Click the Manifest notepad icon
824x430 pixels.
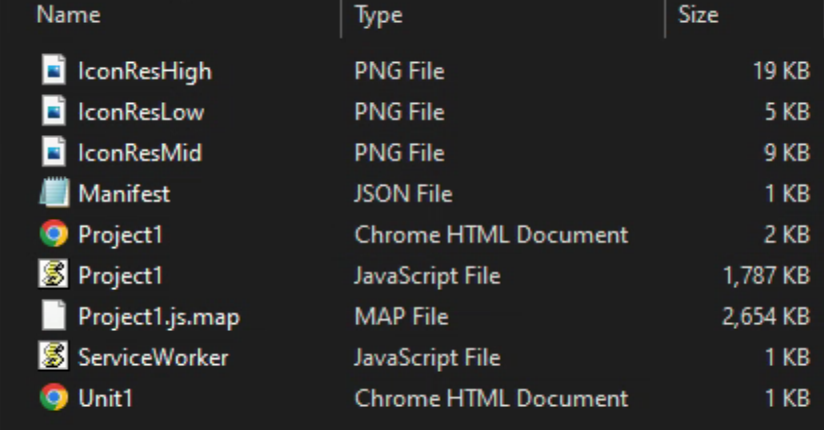coord(54,192)
